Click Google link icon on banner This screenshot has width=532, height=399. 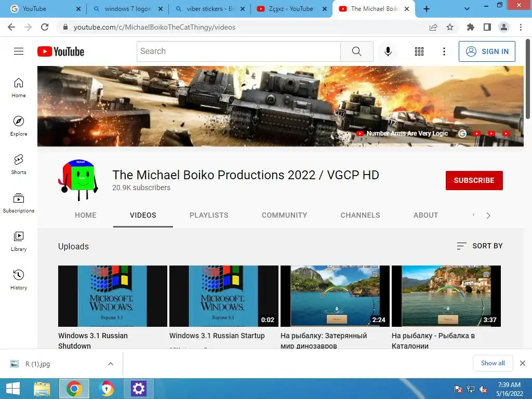[x=462, y=134]
